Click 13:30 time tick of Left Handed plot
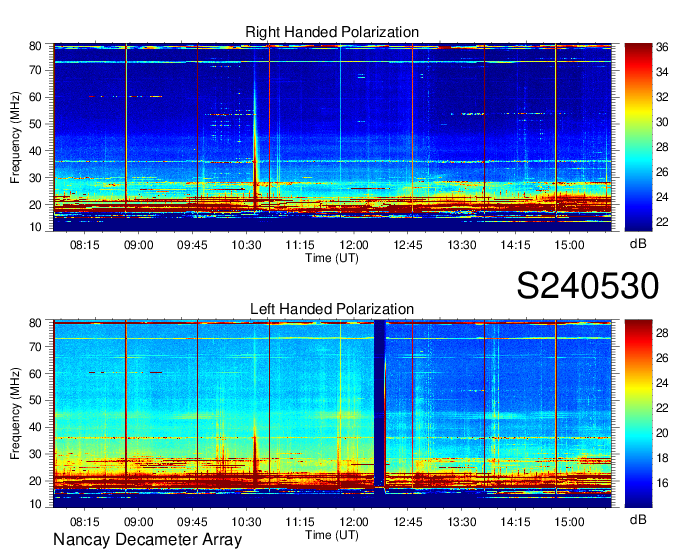This screenshot has height=552, width=680. tap(462, 522)
